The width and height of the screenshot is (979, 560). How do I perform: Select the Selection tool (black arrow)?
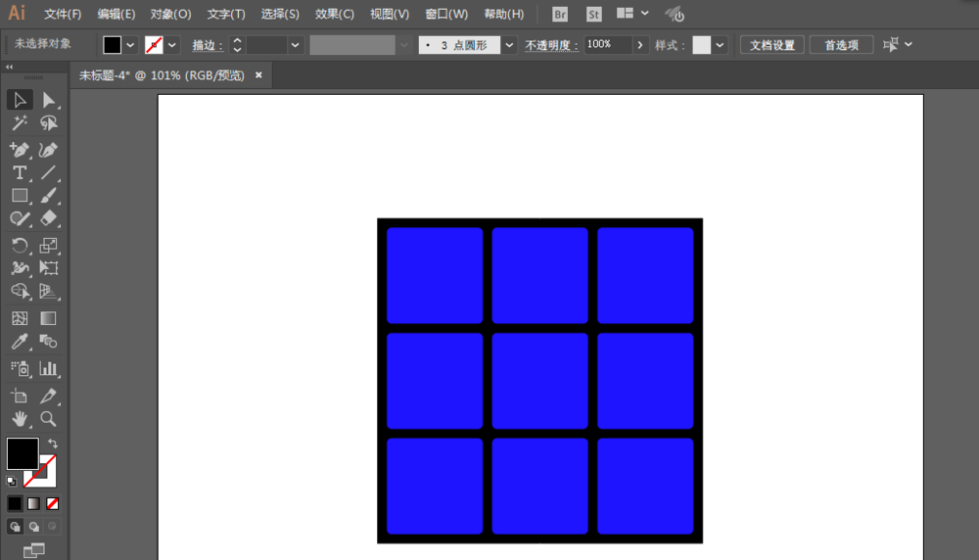20,100
